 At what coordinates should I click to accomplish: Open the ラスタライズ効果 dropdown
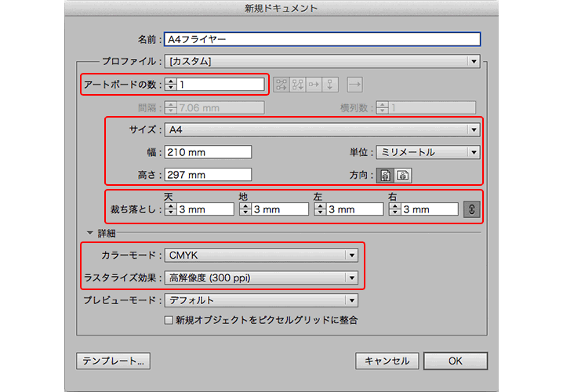point(261,278)
